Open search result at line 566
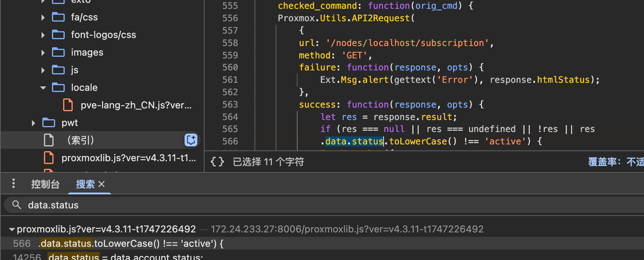644x260 pixels. pyautogui.click(x=132, y=244)
